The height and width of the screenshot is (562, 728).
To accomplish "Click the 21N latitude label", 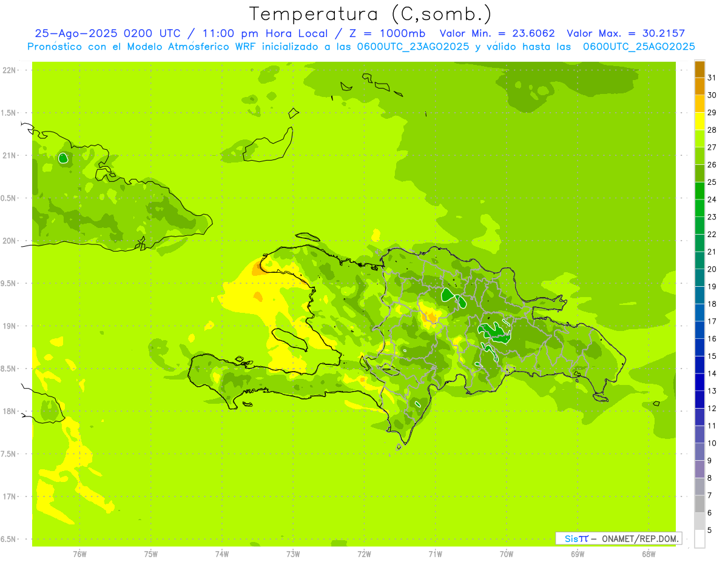I will (x=10, y=156).
